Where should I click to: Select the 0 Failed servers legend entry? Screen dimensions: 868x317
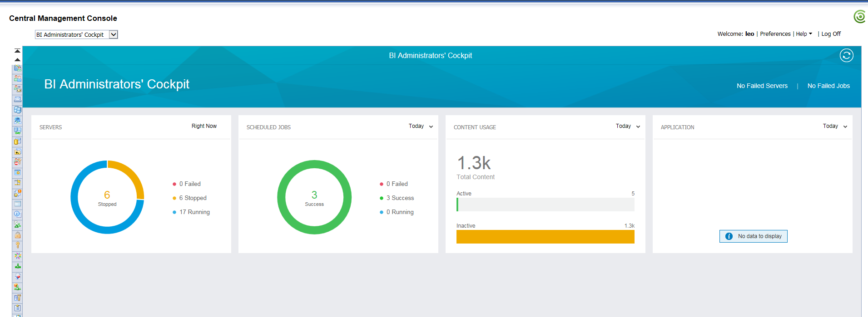[187, 184]
